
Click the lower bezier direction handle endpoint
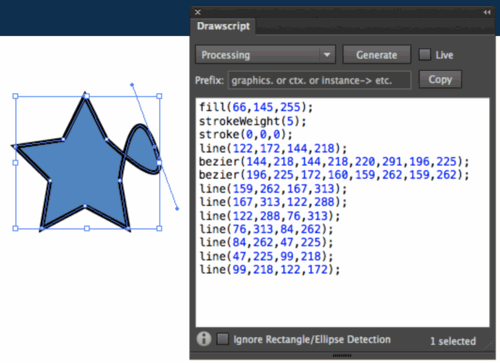click(x=177, y=209)
